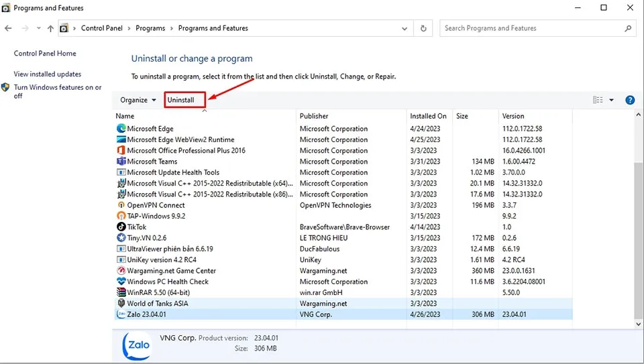This screenshot has width=644, height=364.
Task: Open the recent locations dropdown arrow
Action: click(38, 28)
